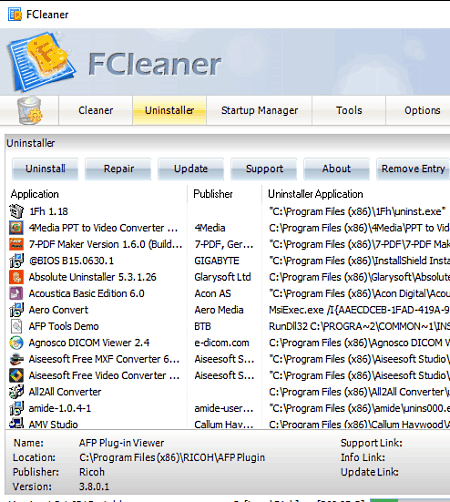The height and width of the screenshot is (502, 450).
Task: Click the AFP Tools Demo icon
Action: click(x=16, y=326)
